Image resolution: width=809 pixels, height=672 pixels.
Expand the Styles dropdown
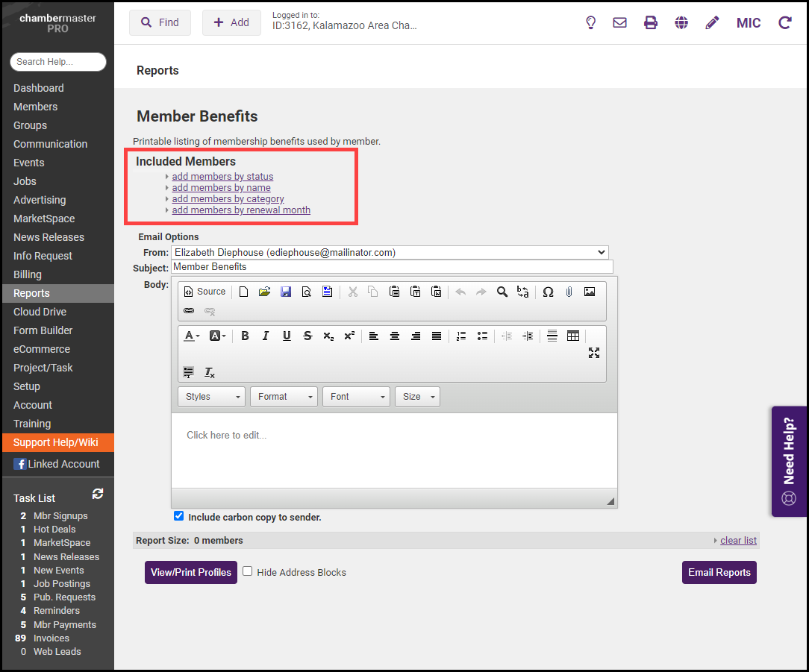coord(211,397)
